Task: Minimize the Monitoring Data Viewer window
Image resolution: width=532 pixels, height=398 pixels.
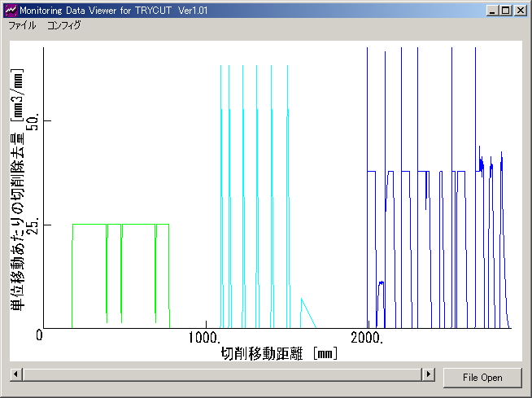Action: tap(492, 11)
